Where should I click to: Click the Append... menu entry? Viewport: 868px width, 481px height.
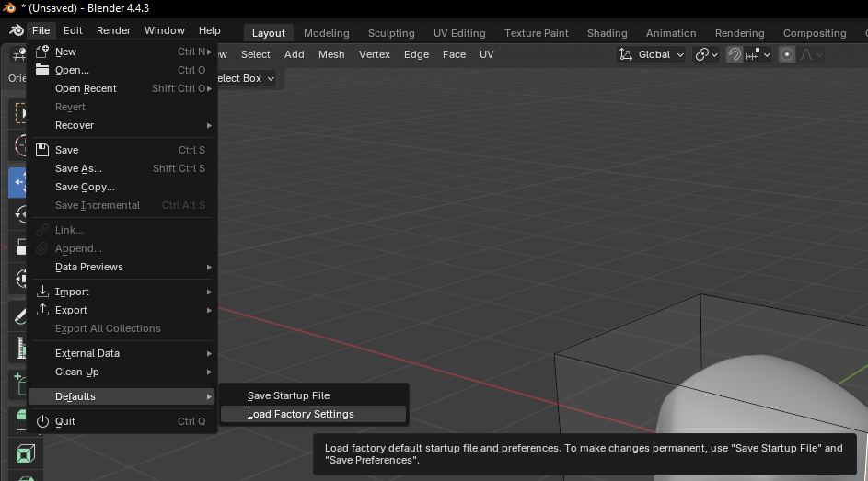point(122,249)
